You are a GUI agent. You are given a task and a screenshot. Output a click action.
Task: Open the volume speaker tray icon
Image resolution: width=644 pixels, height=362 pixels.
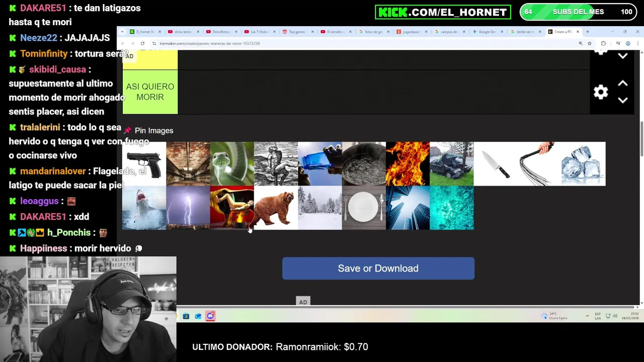(615, 316)
